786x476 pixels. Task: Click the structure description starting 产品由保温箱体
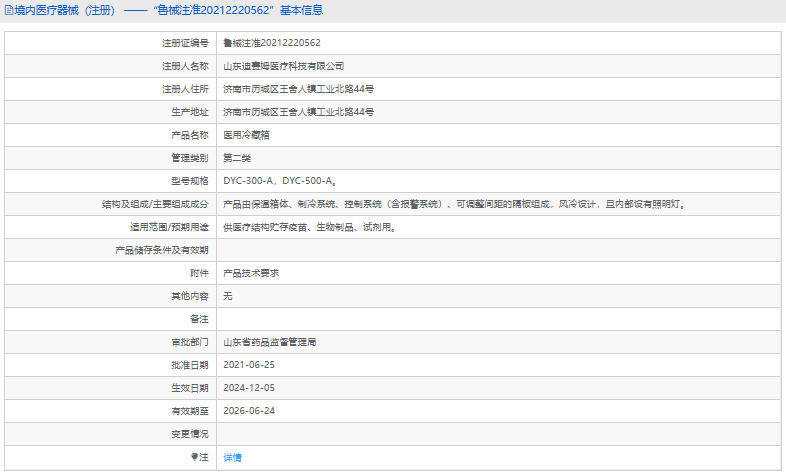pos(454,204)
